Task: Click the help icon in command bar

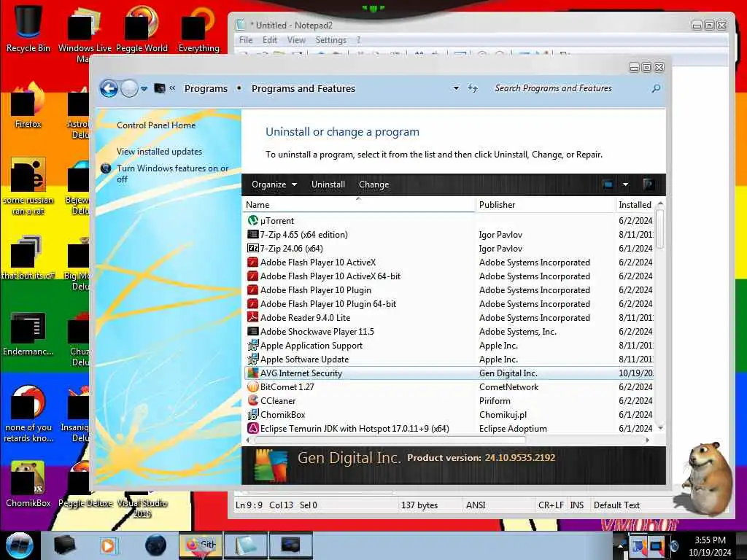Action: coord(648,184)
